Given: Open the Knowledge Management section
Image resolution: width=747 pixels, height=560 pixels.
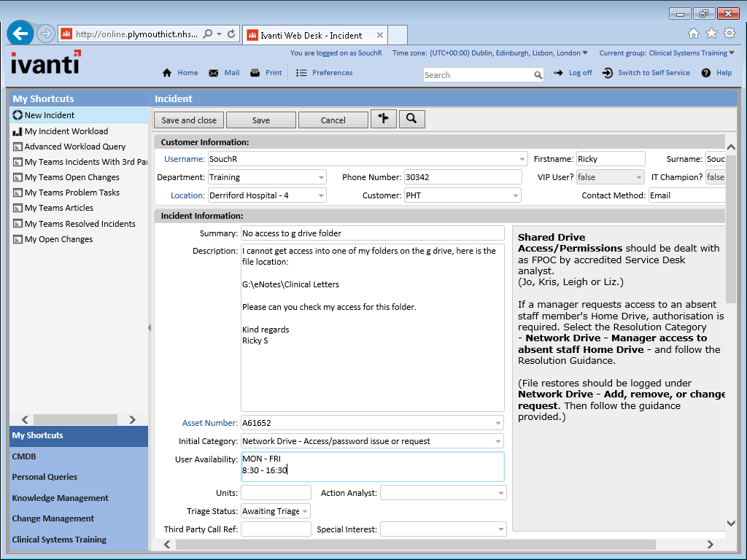Looking at the screenshot, I should (x=79, y=498).
